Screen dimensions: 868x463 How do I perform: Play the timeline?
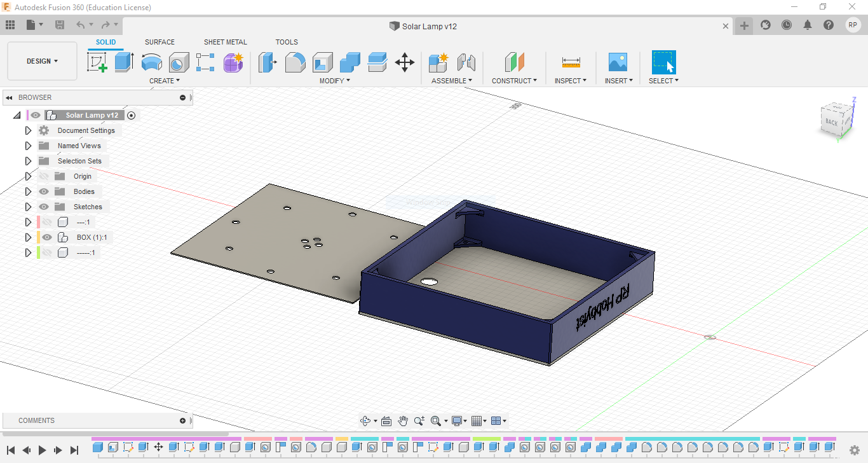(x=43, y=450)
